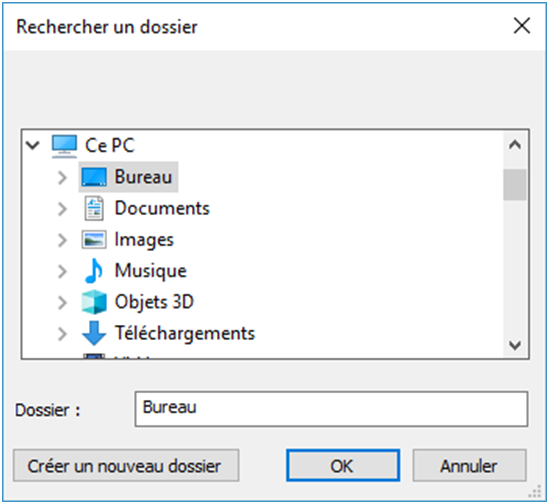
Task: Click the scrollbar up arrow in folder tree
Action: tap(515, 144)
